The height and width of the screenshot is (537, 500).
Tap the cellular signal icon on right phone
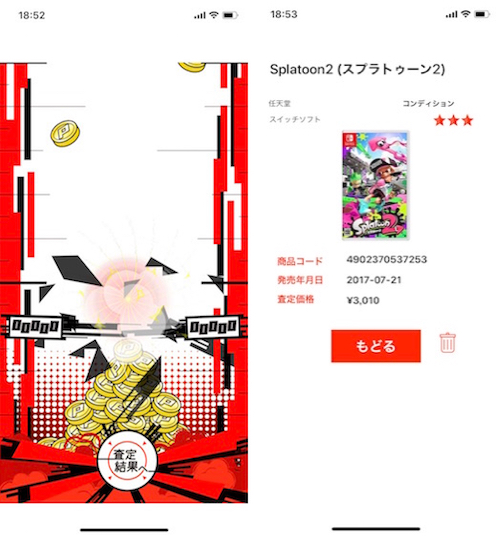pos(451,14)
